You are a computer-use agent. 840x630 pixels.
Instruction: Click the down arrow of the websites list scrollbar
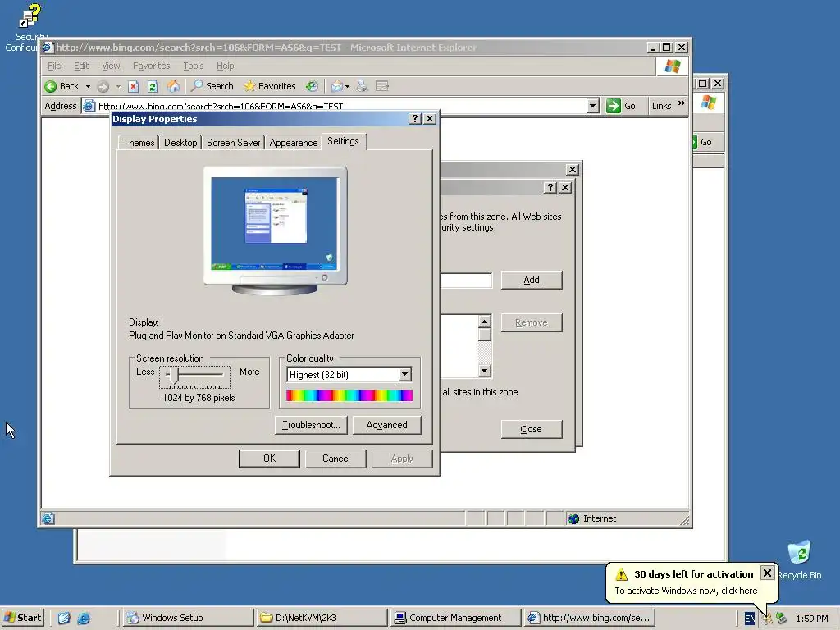pyautogui.click(x=484, y=371)
